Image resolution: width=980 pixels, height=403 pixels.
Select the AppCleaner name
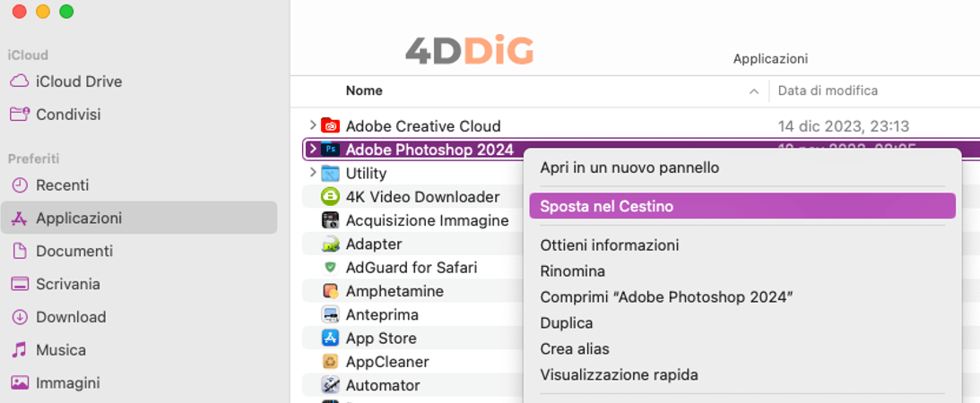386,362
